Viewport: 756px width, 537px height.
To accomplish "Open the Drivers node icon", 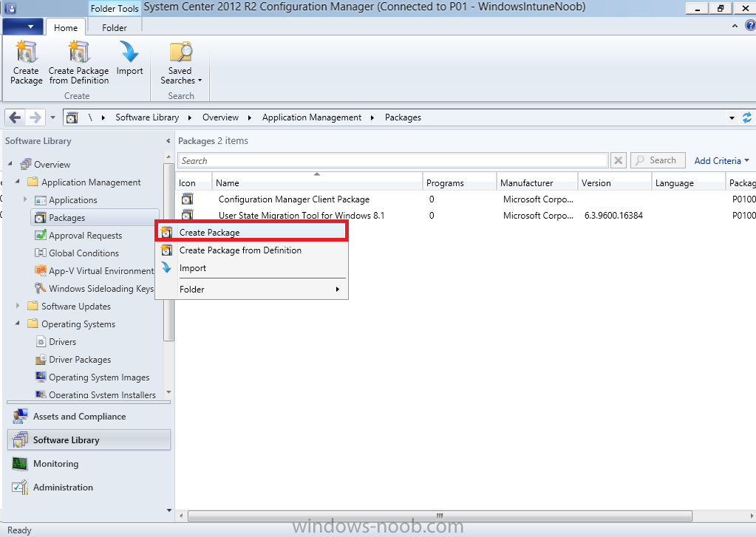I will 41,342.
